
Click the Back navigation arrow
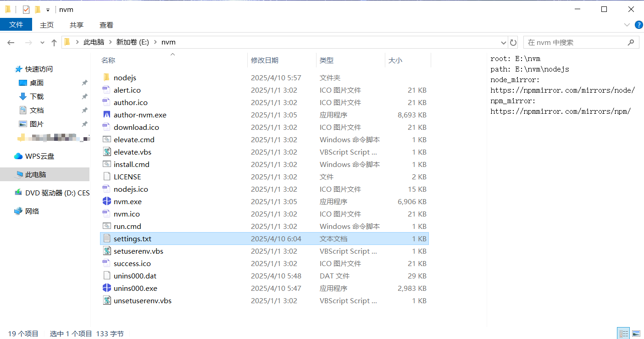[x=11, y=43]
